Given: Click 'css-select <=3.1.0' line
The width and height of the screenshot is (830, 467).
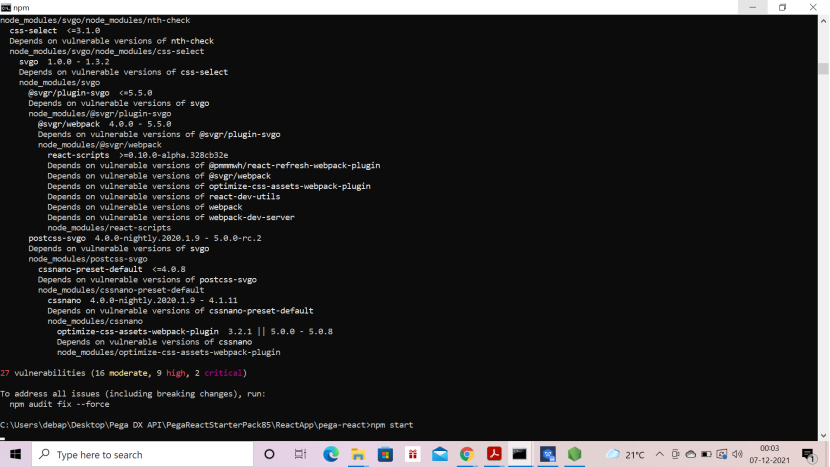Looking at the screenshot, I should pyautogui.click(x=55, y=30).
